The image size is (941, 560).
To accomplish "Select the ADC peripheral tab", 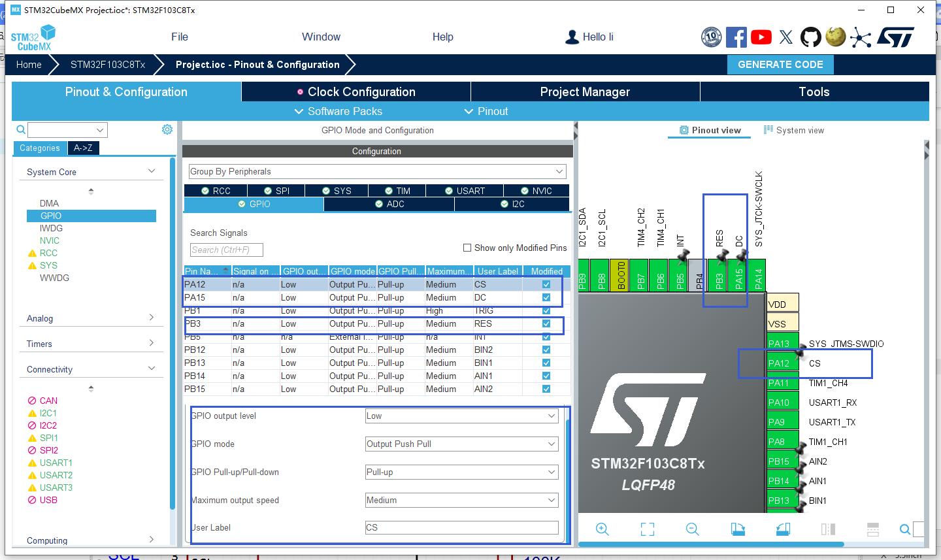I will (389, 204).
